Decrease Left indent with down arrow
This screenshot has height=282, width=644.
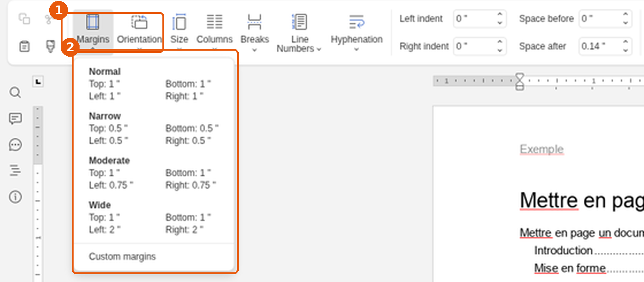500,23
